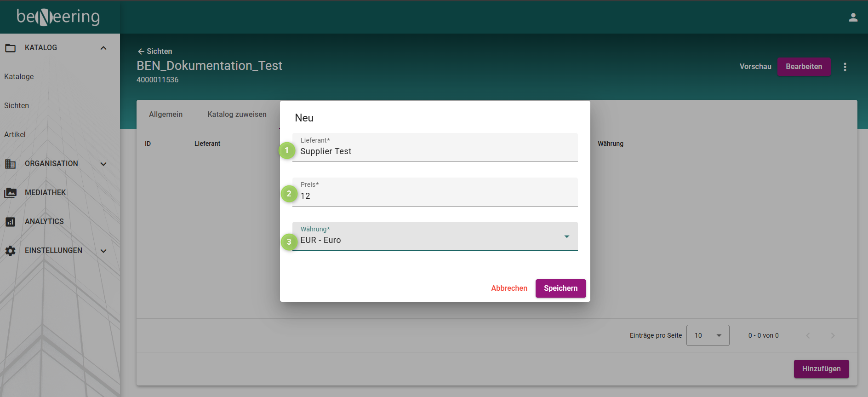
Task: Switch to the Allgemein tab
Action: point(166,115)
